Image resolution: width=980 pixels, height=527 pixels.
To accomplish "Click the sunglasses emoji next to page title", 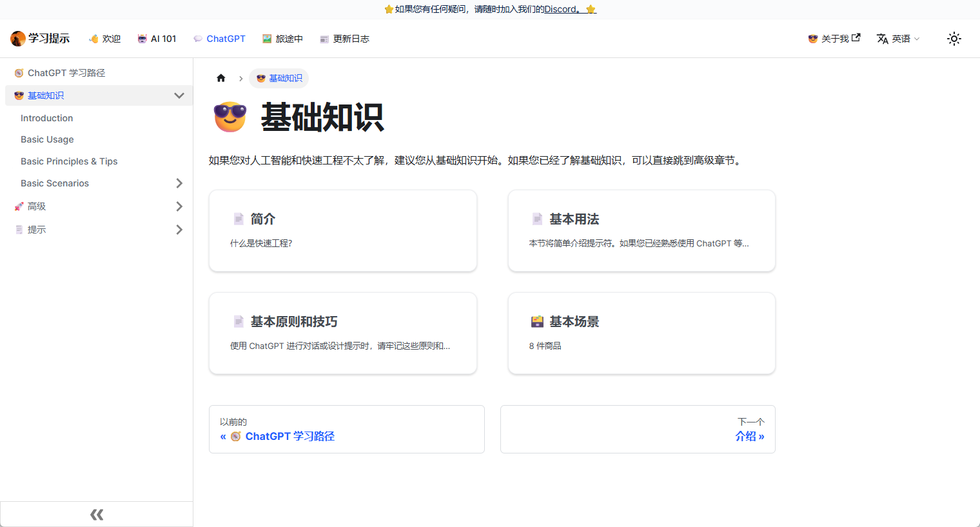I will click(230, 117).
